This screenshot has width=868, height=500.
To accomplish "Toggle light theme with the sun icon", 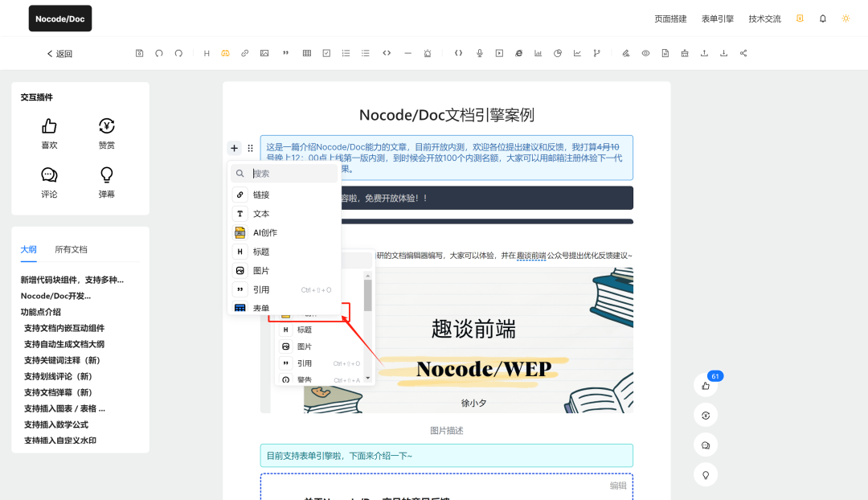I will pos(845,18).
